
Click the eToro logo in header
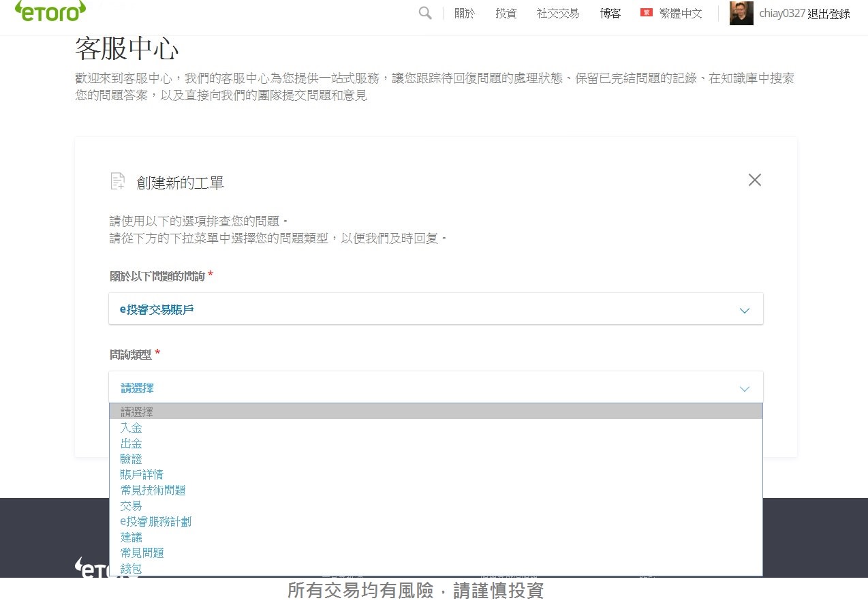point(50,10)
